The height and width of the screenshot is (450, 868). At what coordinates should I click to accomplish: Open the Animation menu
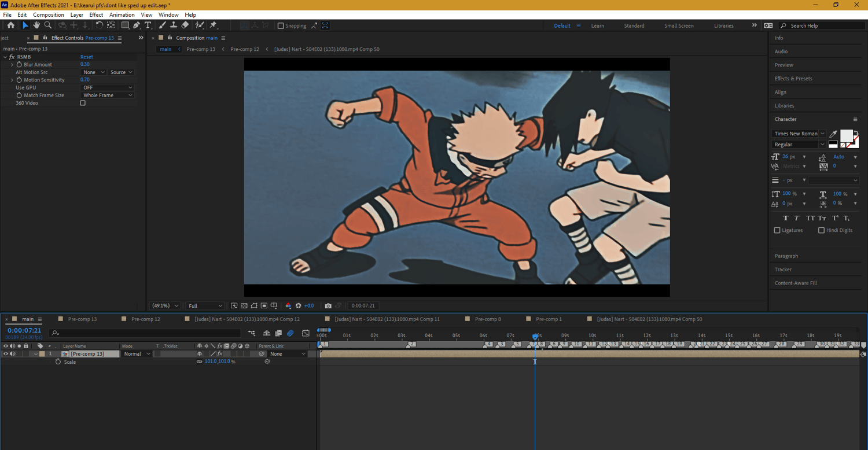(122, 15)
